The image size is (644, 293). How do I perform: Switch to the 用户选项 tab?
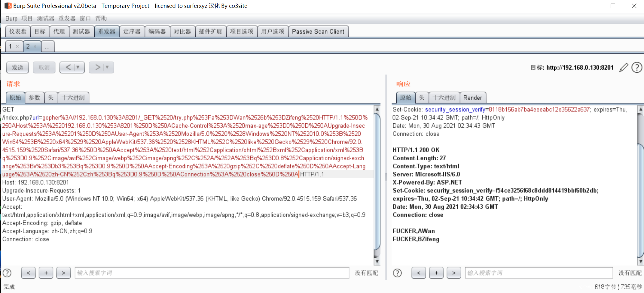pyautogui.click(x=273, y=32)
